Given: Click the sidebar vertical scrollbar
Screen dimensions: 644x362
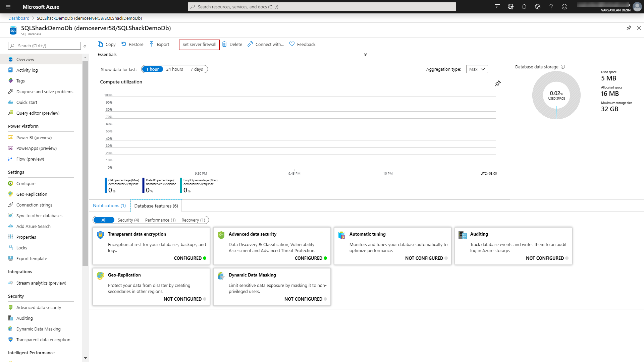Looking at the screenshot, I should pyautogui.click(x=85, y=161).
